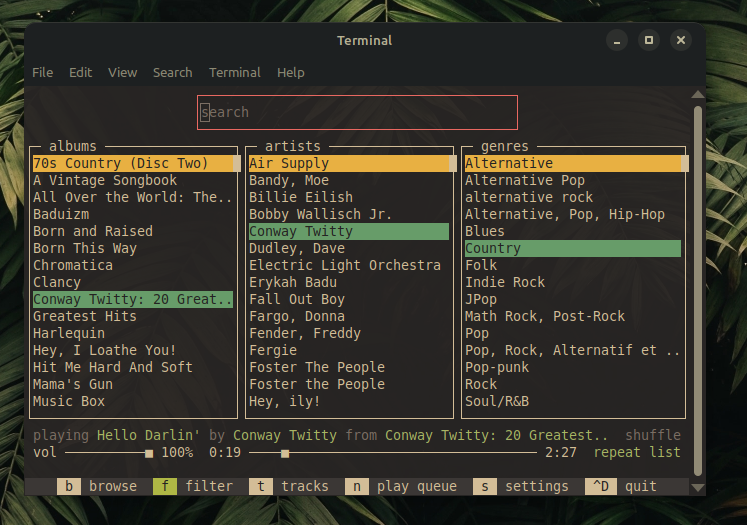Select genre Math Rock, Post-Rock

pyautogui.click(x=573, y=316)
